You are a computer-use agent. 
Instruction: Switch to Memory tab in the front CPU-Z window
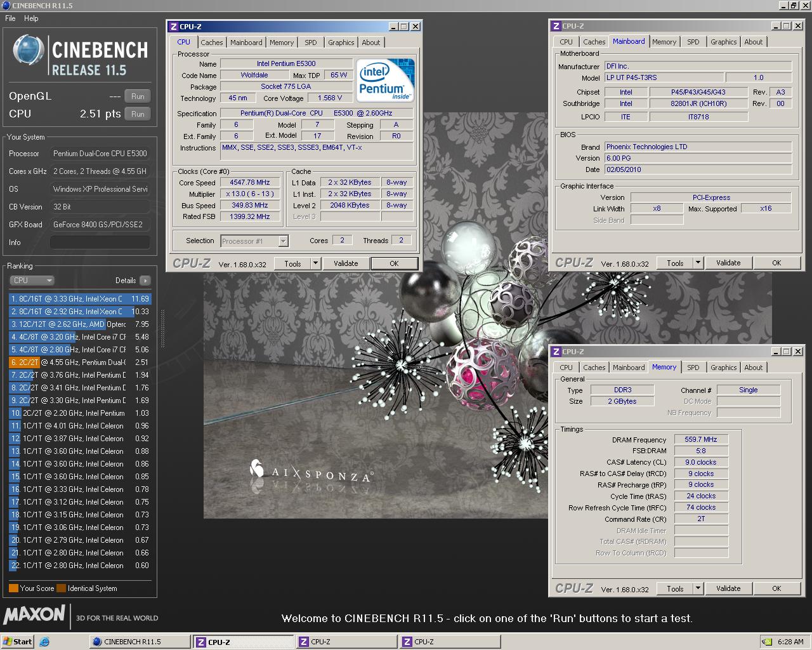pyautogui.click(x=282, y=43)
